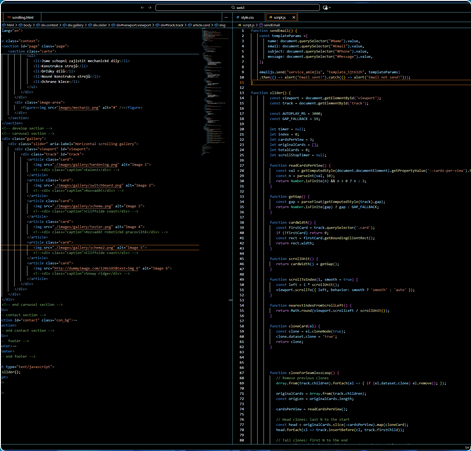Switch to the scrolling.html tab
Screen dimensions: 471x451
tap(22, 17)
